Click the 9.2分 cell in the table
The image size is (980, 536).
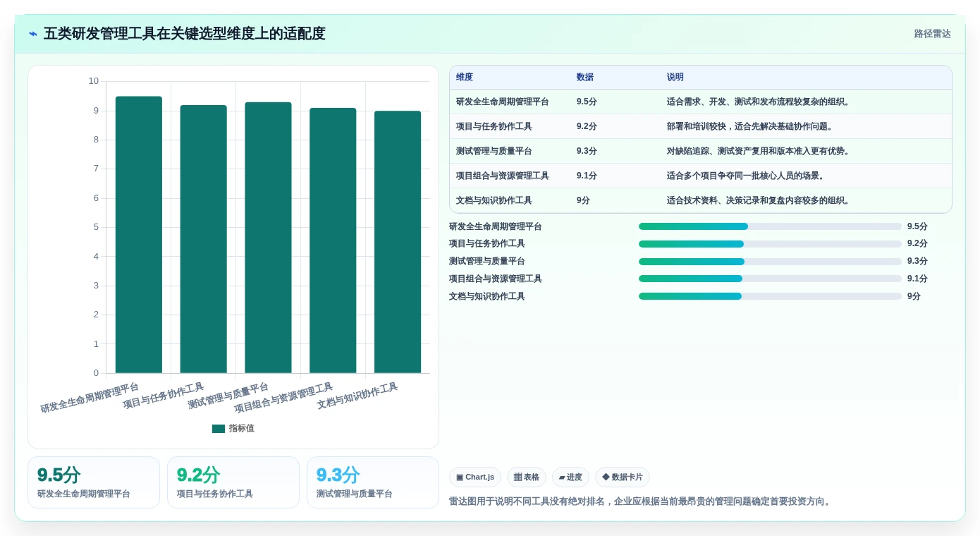pos(587,126)
